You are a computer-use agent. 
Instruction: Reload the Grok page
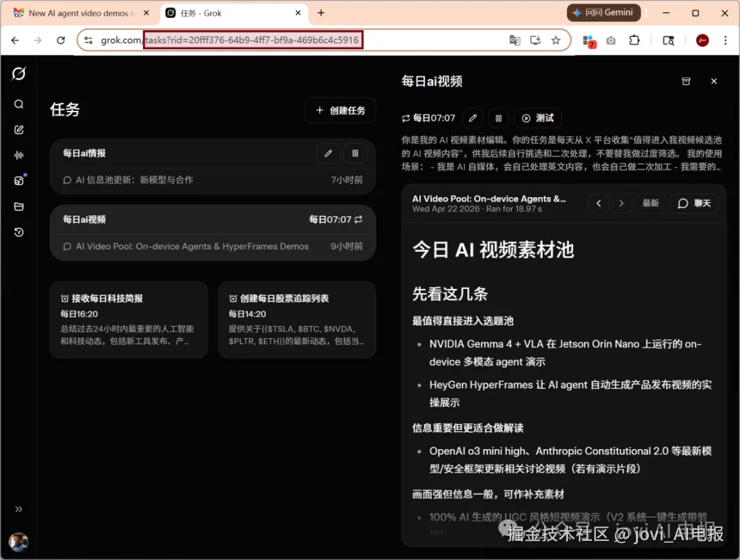61,40
